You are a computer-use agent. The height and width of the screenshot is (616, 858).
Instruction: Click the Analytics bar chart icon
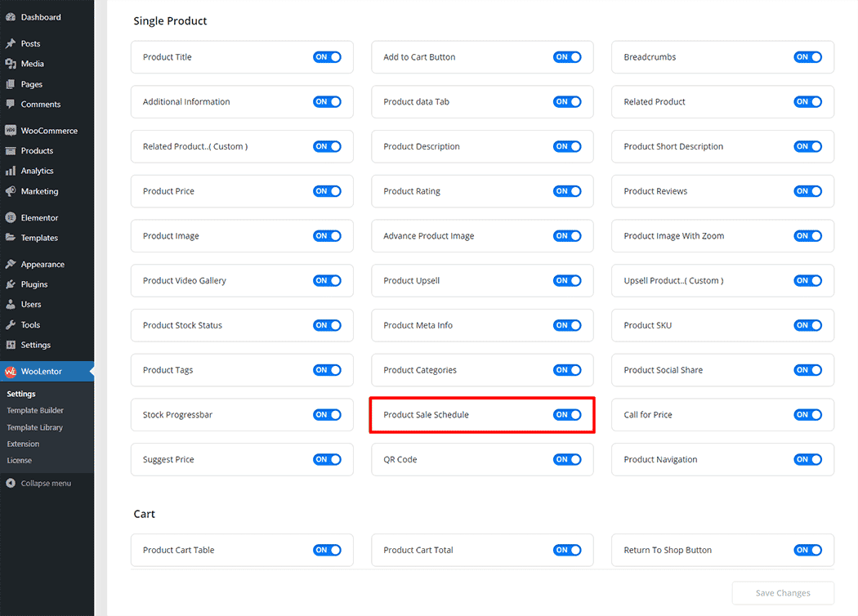click(10, 171)
